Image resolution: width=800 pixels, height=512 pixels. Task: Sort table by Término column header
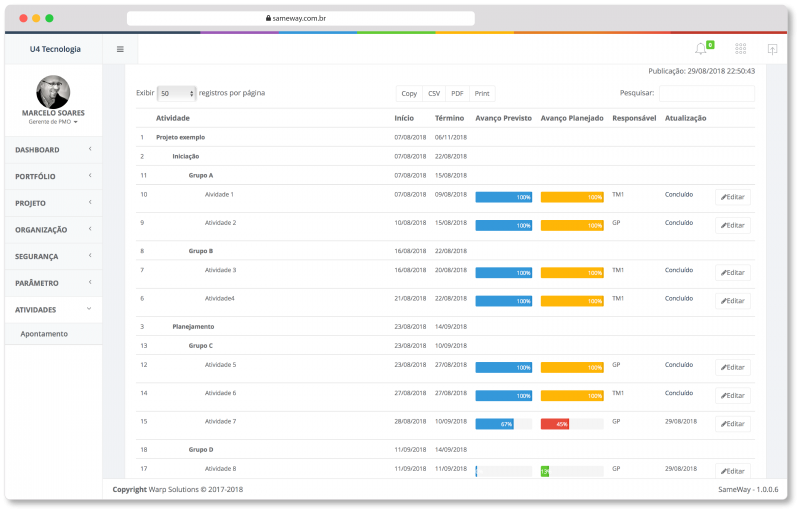pos(449,118)
